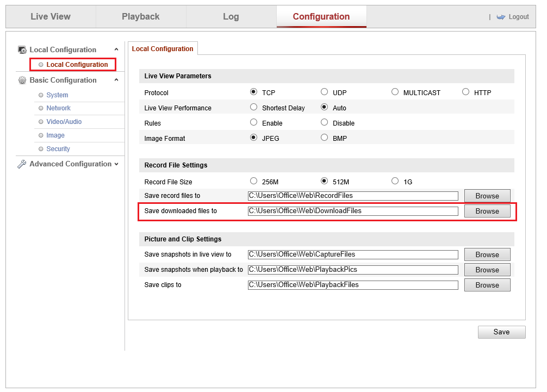Browse for downloaded files folder

(x=487, y=211)
